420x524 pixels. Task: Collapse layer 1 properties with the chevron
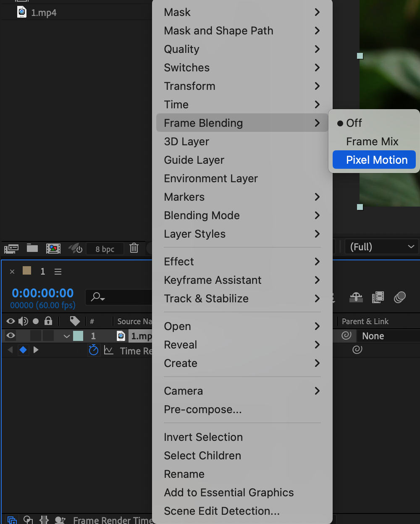67,336
